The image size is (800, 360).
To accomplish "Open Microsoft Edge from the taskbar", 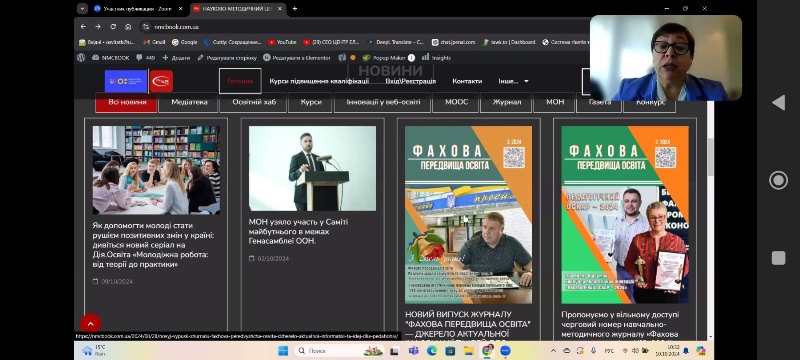I will (432, 351).
